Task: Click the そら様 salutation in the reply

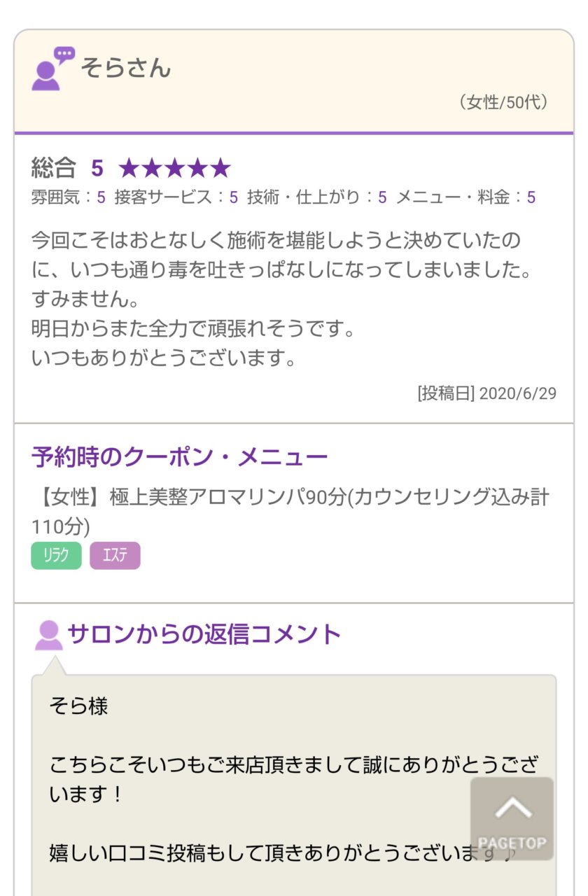Action: pyautogui.click(x=78, y=706)
